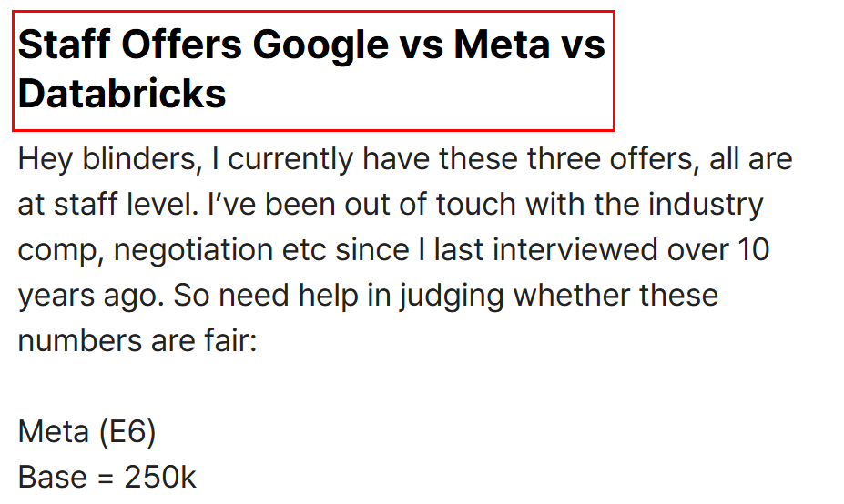Click the 'numbers are fair:' text
The width and height of the screenshot is (844, 504).
(137, 341)
